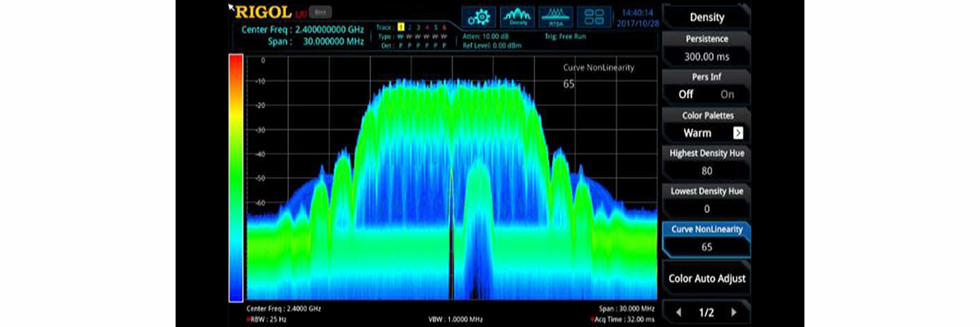The height and width of the screenshot is (327, 980).
Task: Go to the next menu page arrow
Action: click(733, 312)
